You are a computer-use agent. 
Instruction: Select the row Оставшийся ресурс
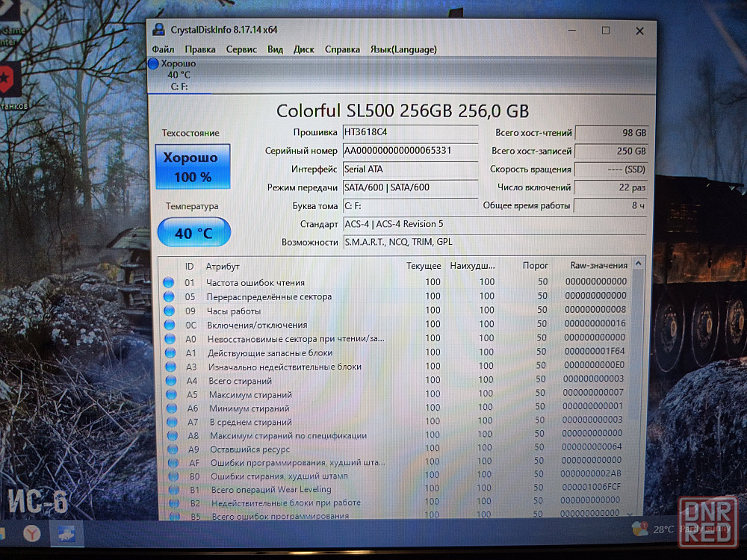tap(396, 449)
